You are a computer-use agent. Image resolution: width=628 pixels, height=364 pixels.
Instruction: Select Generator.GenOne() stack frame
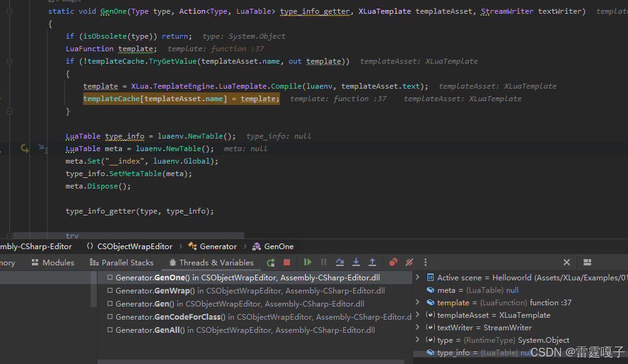point(255,277)
